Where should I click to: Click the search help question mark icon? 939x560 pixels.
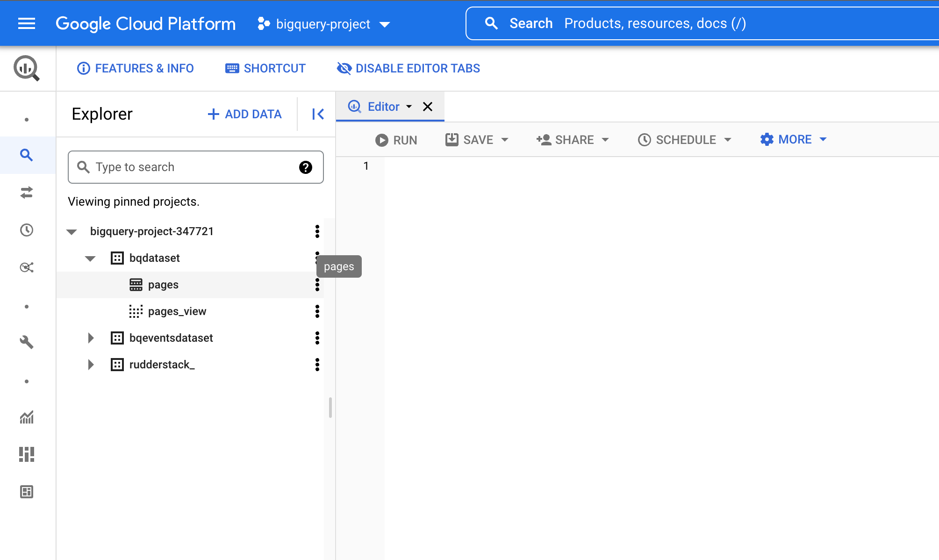[x=306, y=167]
